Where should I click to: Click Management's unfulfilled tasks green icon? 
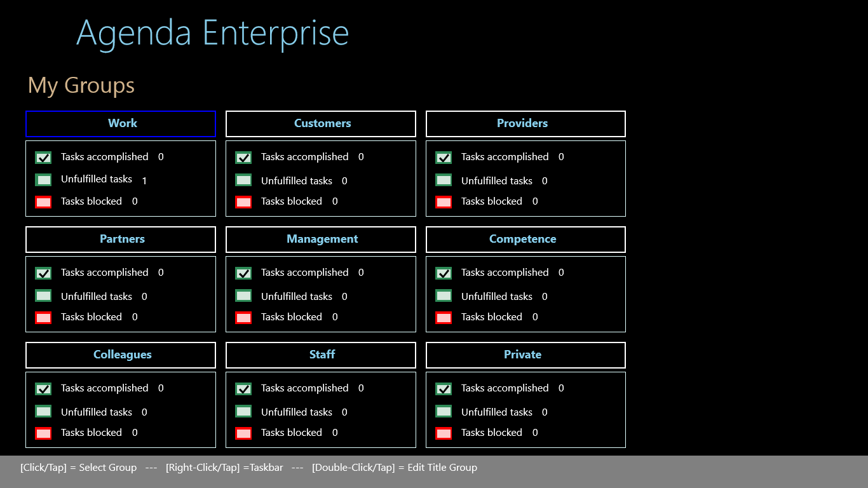[x=243, y=295]
